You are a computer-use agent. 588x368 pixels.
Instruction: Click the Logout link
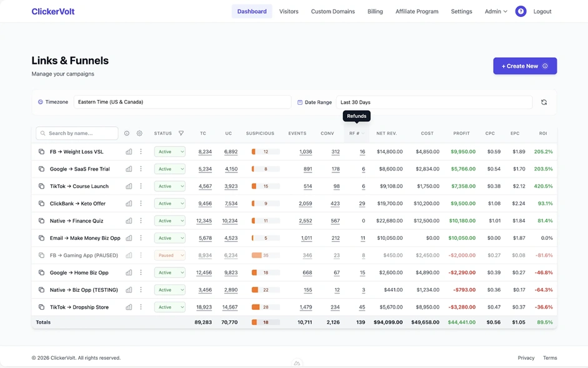[x=542, y=11]
